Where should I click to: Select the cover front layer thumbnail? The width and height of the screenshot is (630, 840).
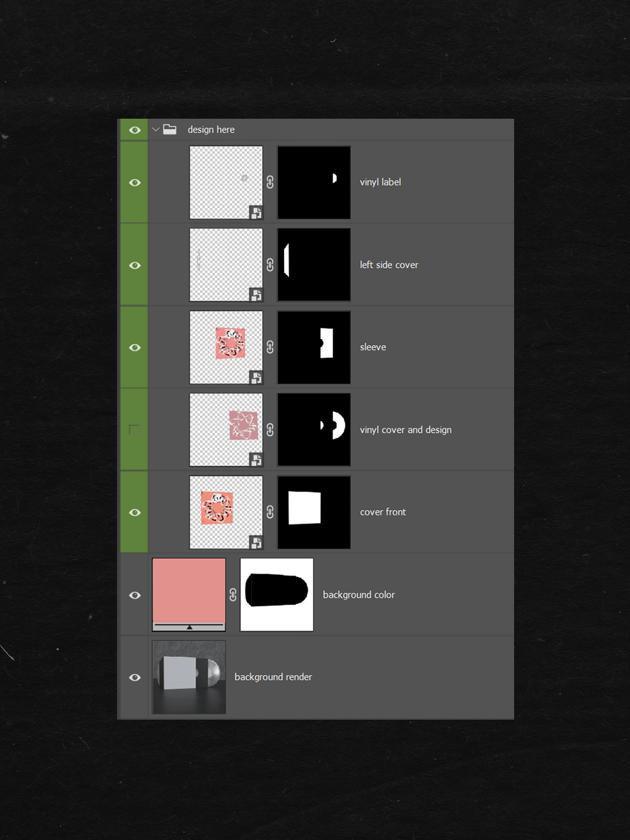[x=226, y=512]
